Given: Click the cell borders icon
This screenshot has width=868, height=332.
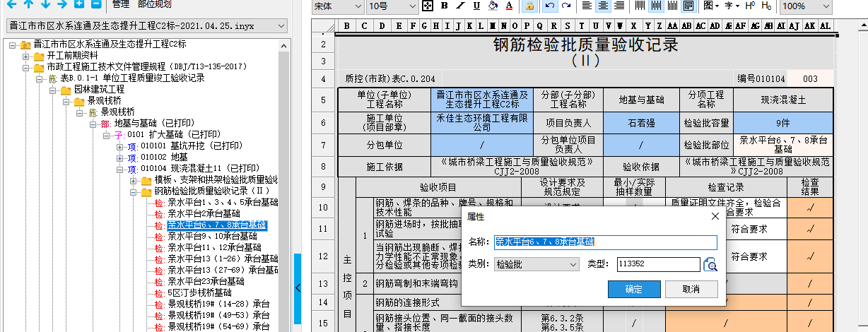Looking at the screenshot, I should click(428, 6).
